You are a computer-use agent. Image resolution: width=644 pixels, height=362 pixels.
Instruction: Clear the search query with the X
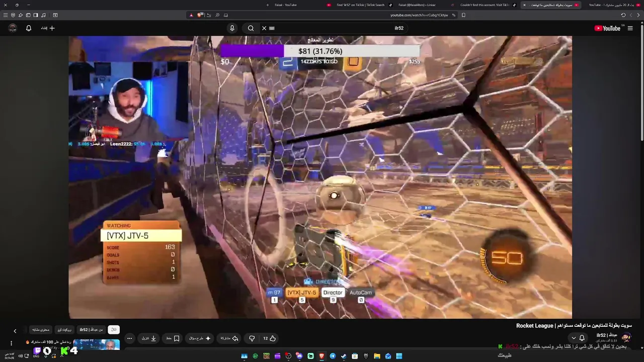point(264,28)
